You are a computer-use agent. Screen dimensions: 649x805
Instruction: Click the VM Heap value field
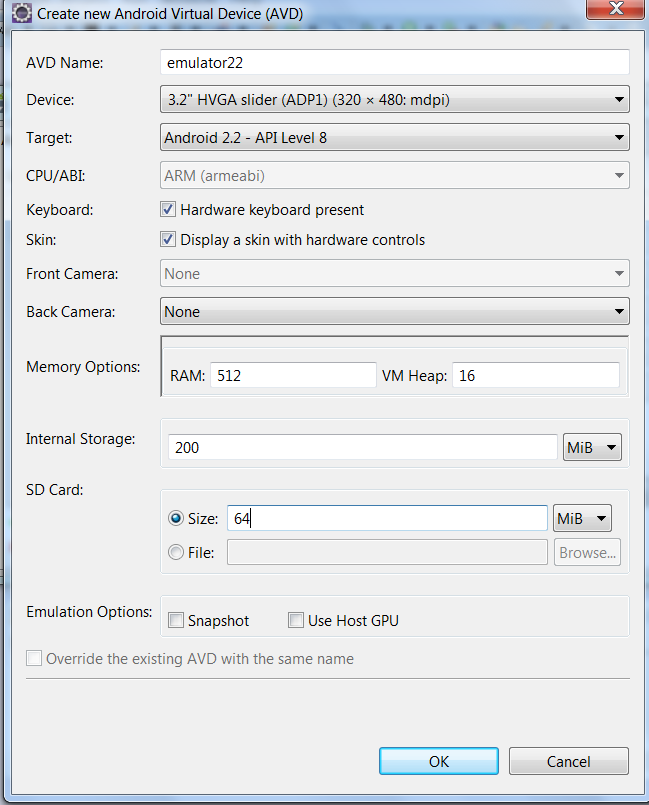tap(536, 376)
